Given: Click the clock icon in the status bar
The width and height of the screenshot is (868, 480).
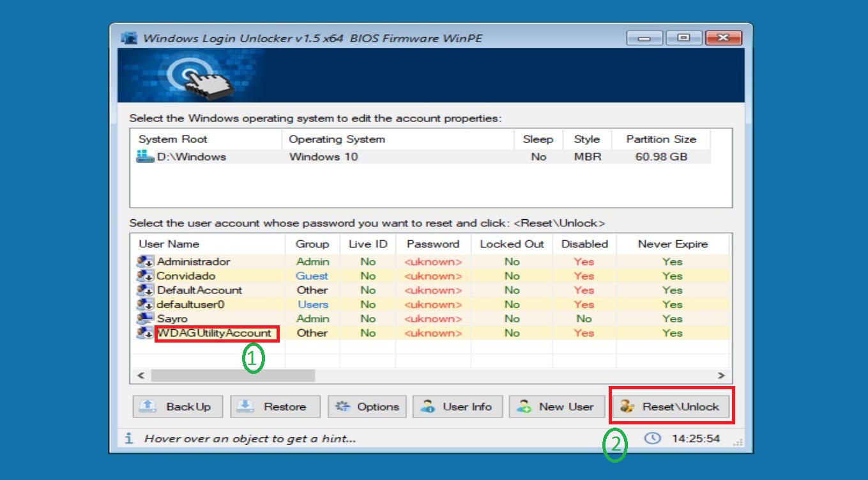Looking at the screenshot, I should coord(652,438).
